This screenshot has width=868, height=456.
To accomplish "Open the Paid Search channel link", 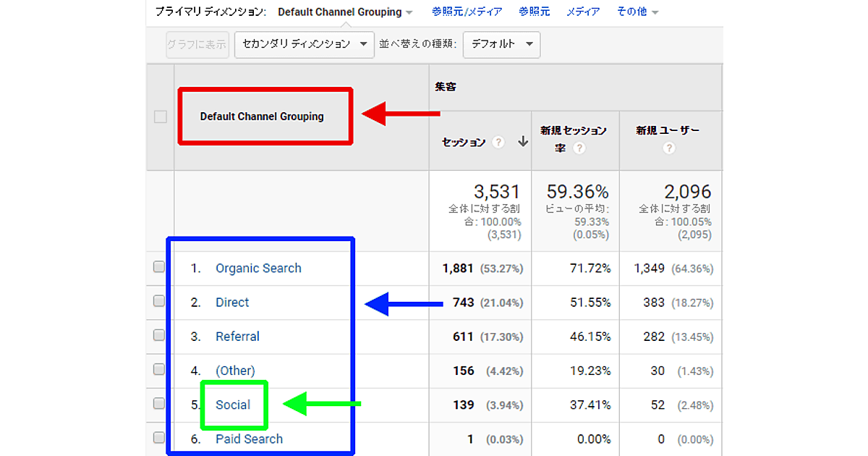I will click(x=249, y=439).
